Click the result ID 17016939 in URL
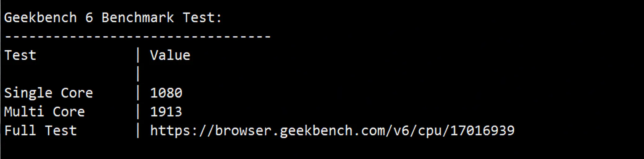This screenshot has height=159, width=644. tap(482, 131)
